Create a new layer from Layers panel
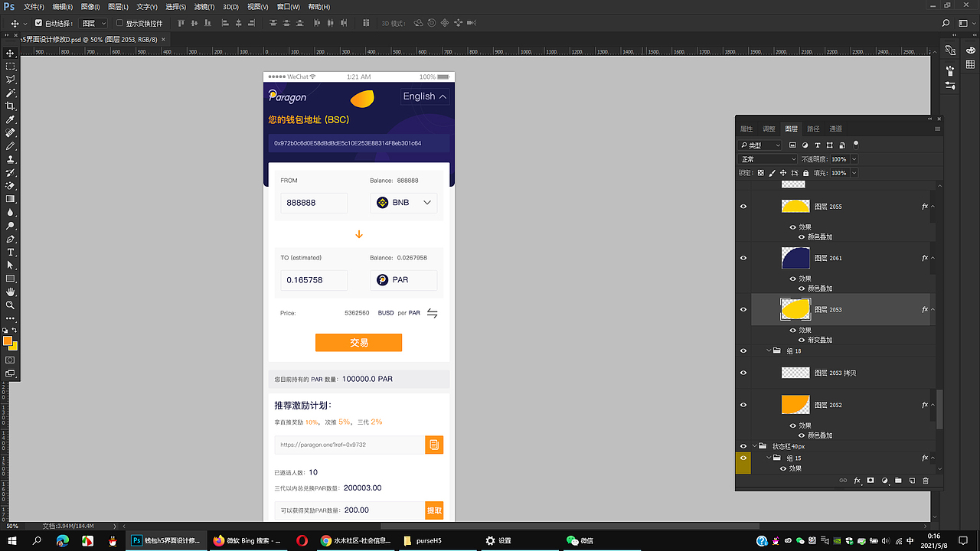 point(912,481)
